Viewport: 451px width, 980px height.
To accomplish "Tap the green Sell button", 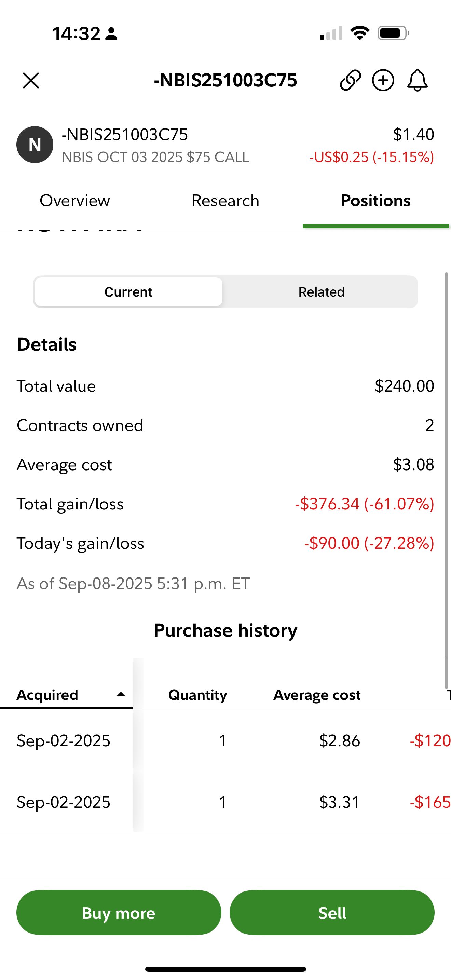I will pyautogui.click(x=332, y=912).
